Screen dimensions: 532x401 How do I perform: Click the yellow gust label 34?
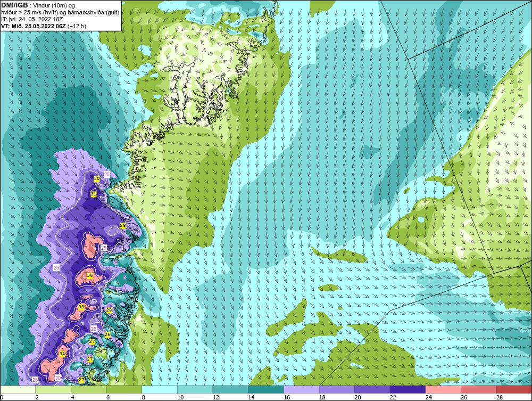(62, 354)
